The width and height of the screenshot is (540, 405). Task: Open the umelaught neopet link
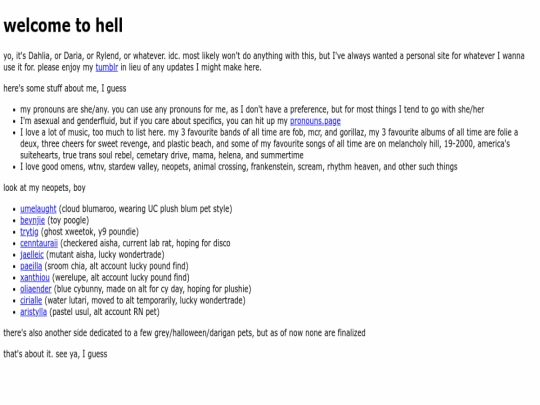[x=38, y=209]
